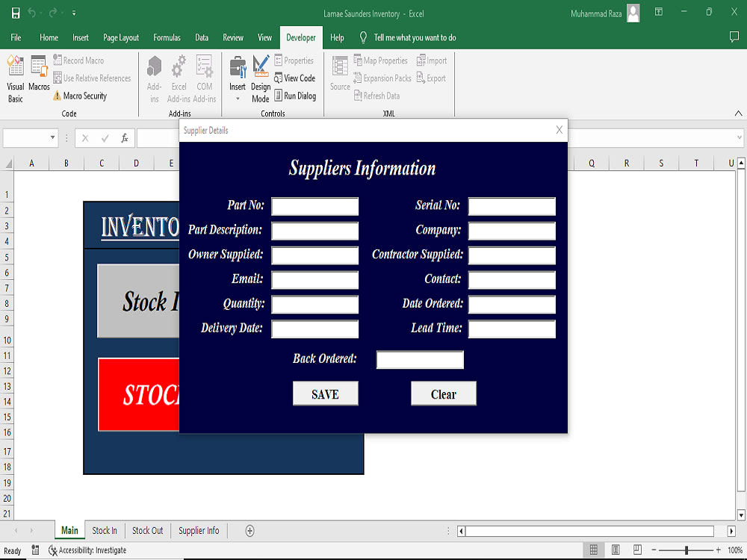Collapse the ribbon with the chevron arrow

(x=737, y=113)
